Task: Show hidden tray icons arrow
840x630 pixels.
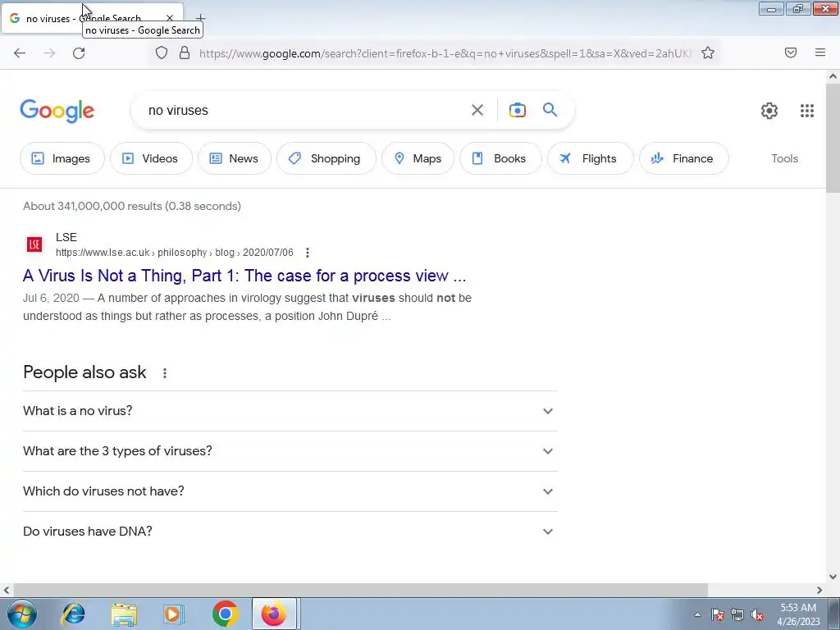Action: (697, 614)
